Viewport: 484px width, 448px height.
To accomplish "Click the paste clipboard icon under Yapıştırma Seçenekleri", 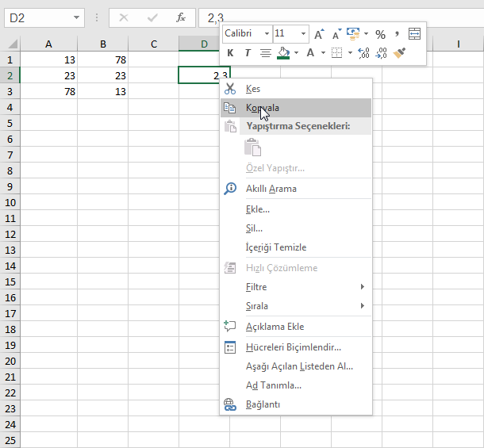I will (252, 147).
